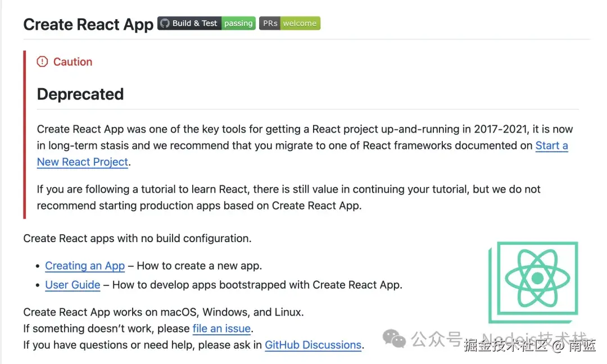Click the 'works on macOS, Windows, and Linux' line
This screenshot has width=607, height=364.
[x=163, y=312]
